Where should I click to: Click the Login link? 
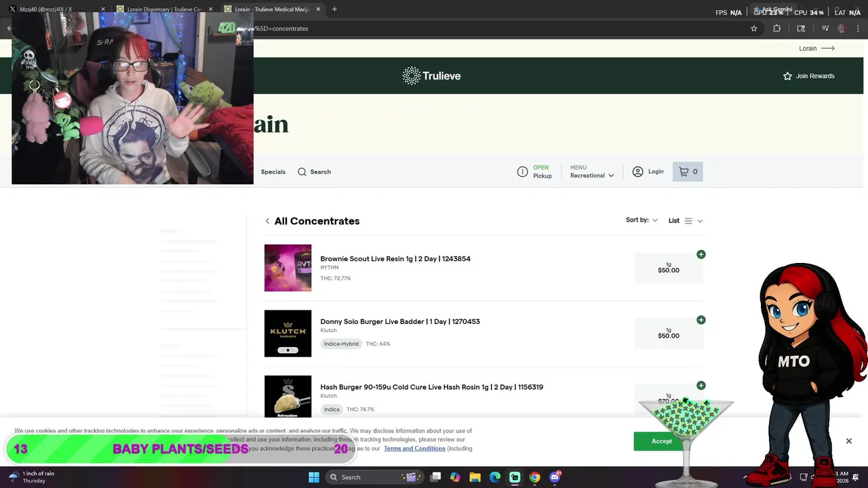[x=656, y=171]
